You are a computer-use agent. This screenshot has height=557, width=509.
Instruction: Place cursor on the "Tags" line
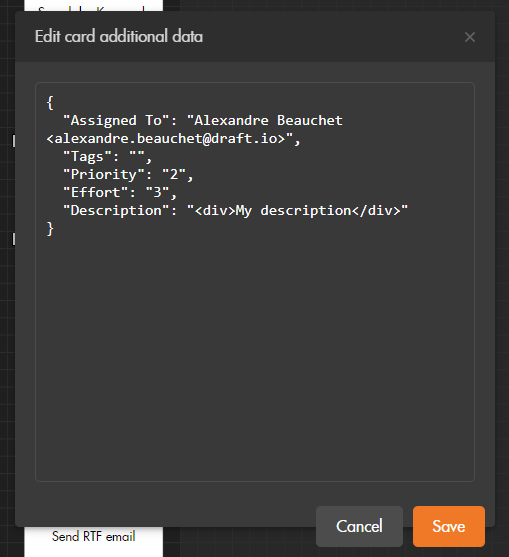pos(107,157)
